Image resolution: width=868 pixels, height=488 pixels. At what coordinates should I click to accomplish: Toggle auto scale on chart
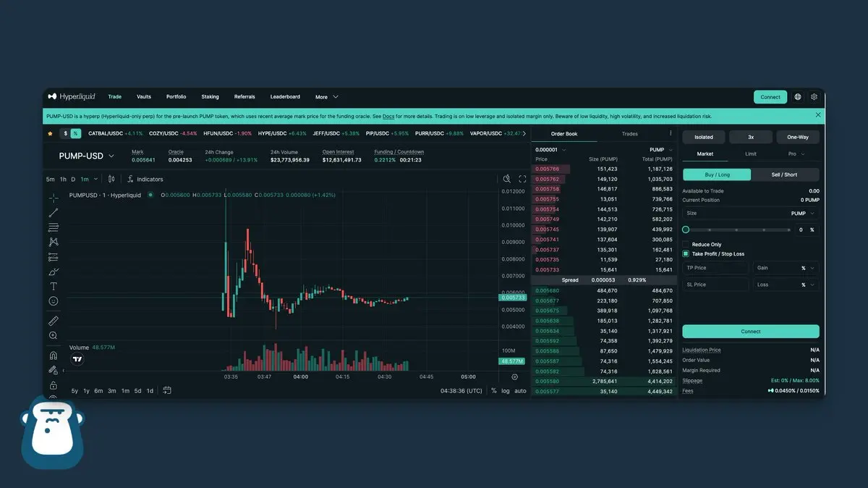521,390
